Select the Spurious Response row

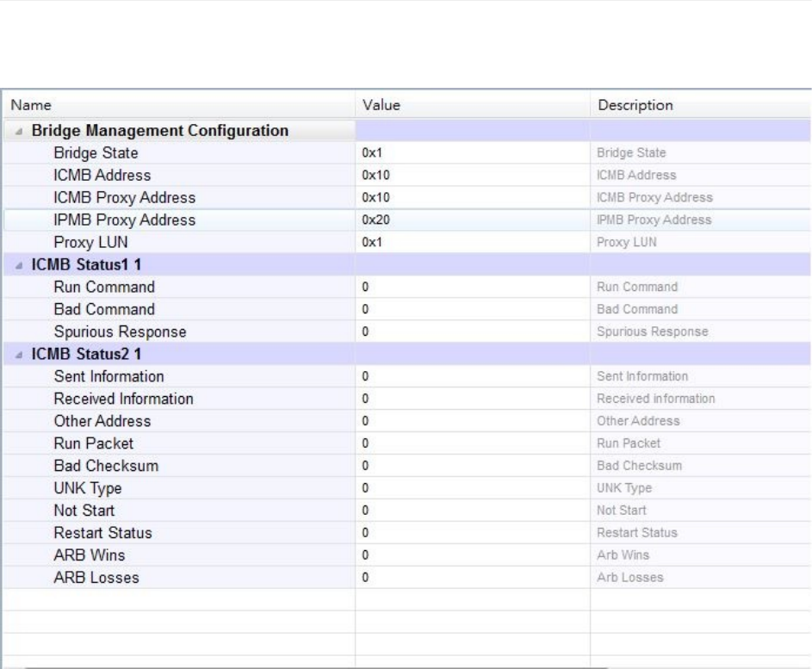[x=407, y=331]
